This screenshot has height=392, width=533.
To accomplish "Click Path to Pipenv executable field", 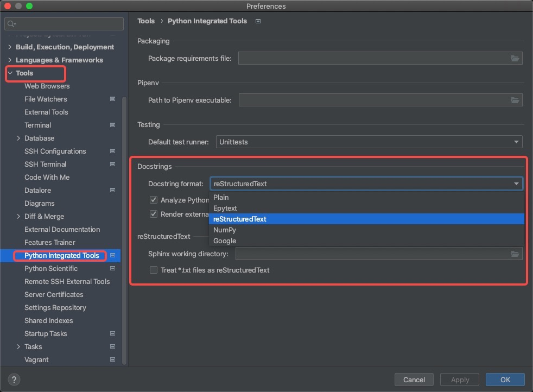I will (x=380, y=100).
